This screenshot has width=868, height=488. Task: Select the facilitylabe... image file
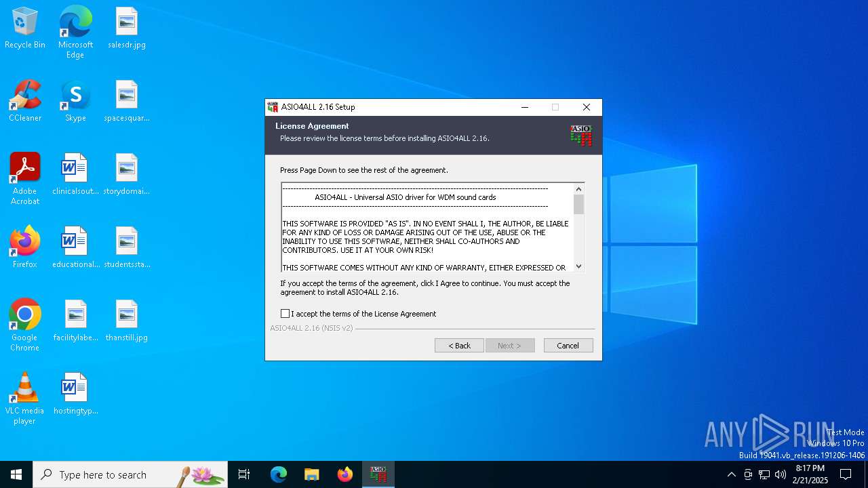[75, 320]
